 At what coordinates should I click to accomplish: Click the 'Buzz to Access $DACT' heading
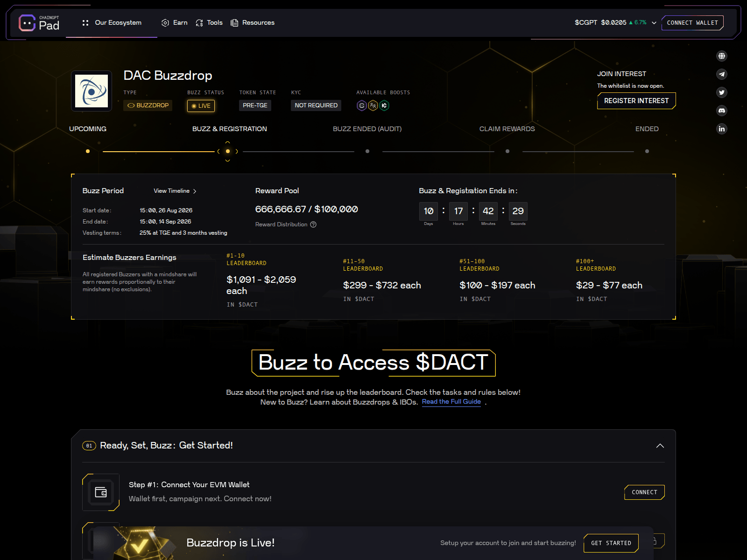tap(373, 363)
